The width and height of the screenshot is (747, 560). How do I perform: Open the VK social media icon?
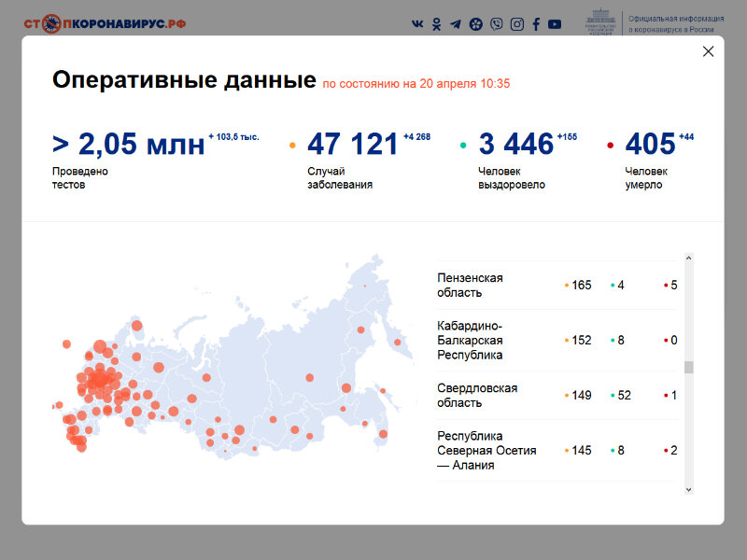(x=419, y=23)
